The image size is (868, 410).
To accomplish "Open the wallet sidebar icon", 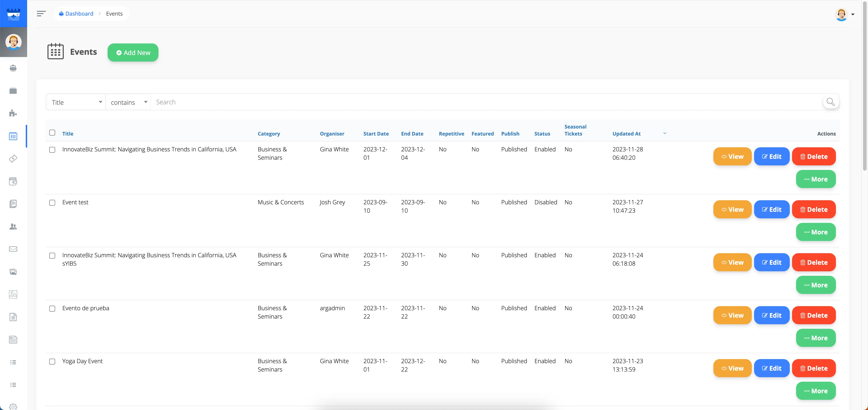I will coord(13,181).
